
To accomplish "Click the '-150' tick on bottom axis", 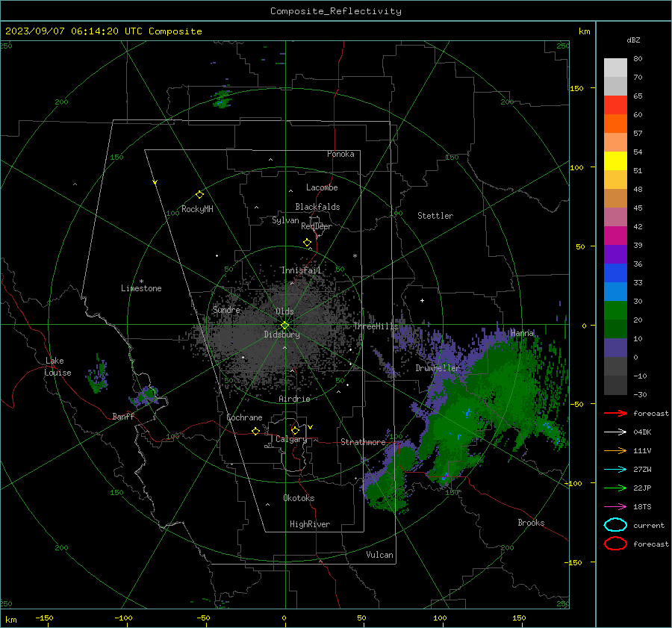I will click(44, 618).
